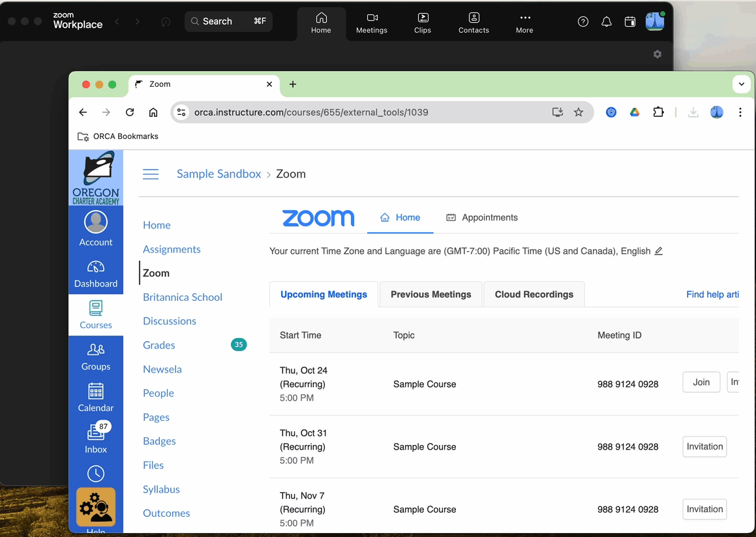
Task: Open Chrome three-dot menu
Action: [x=740, y=112]
